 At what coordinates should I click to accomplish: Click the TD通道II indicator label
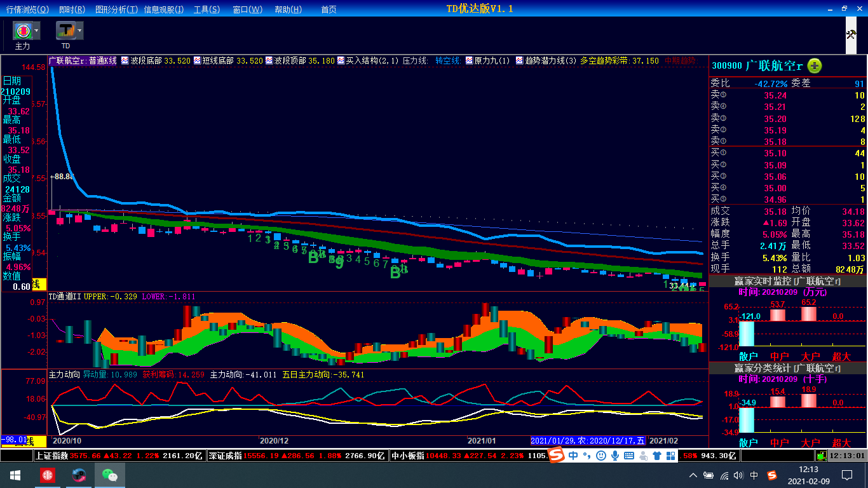click(65, 297)
